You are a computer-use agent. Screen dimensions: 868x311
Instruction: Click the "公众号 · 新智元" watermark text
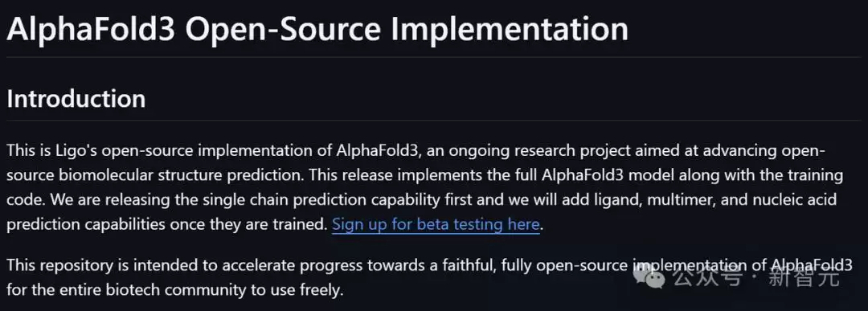tap(757, 277)
